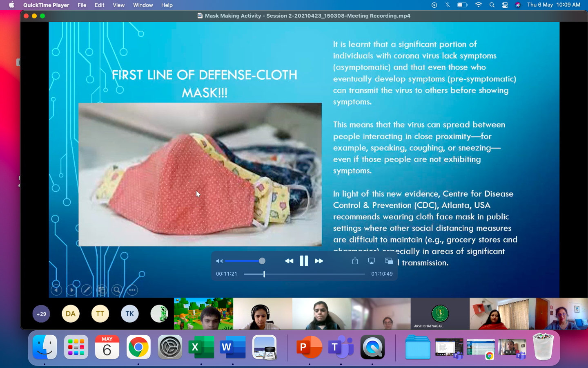Open Launchpad from the Dock

tap(76, 347)
